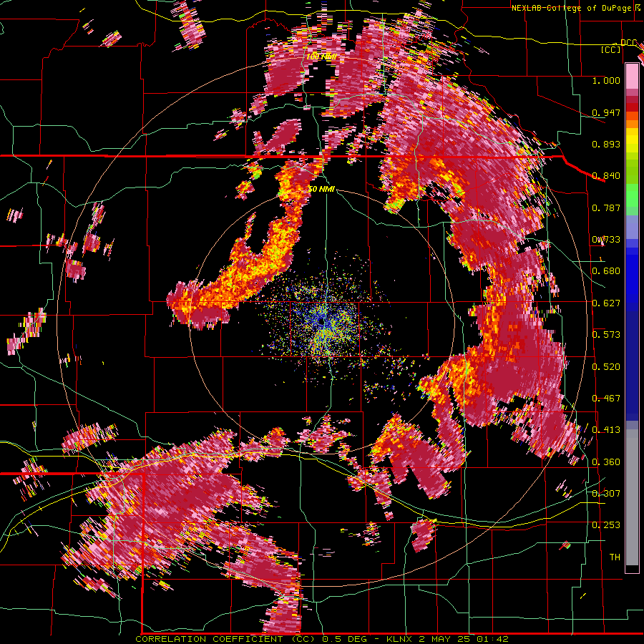The width and height of the screenshot is (644, 644).
Task: Click the DCC label above the legend
Action: 628,43
